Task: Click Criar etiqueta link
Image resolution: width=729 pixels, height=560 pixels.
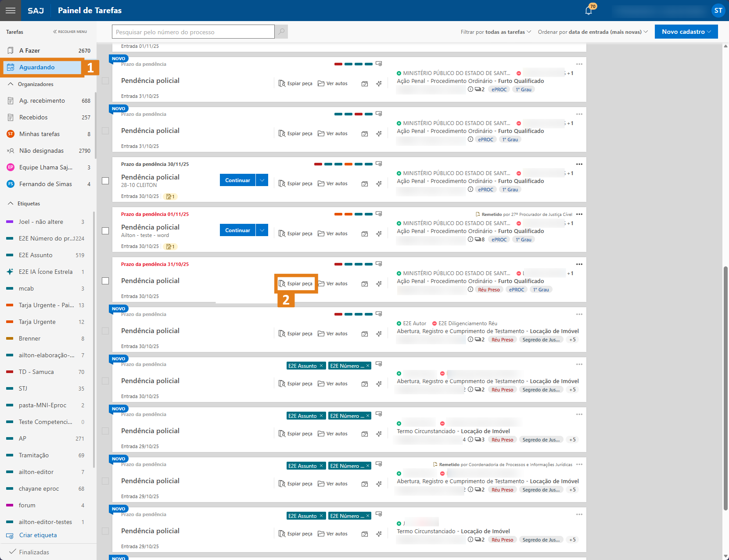Action: coord(38,535)
